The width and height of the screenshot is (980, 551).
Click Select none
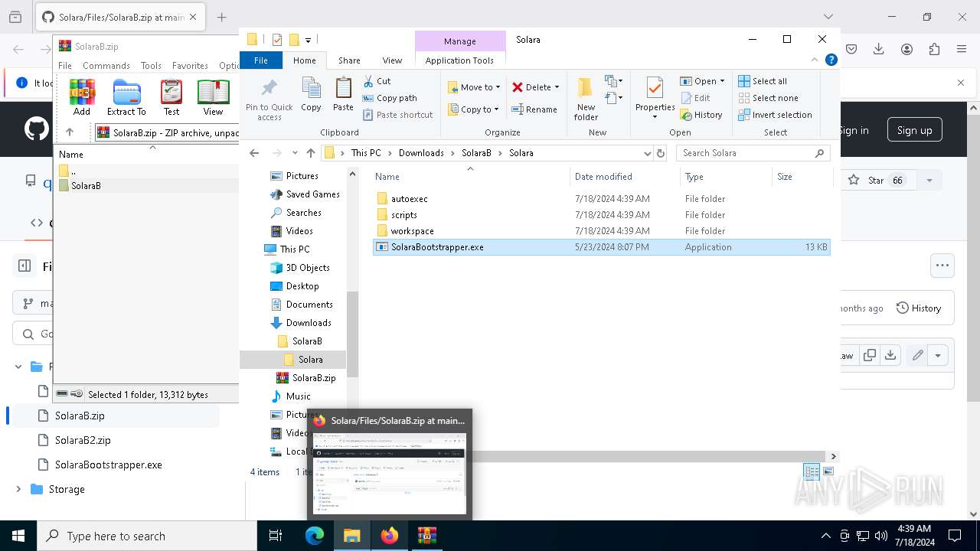tap(768, 98)
